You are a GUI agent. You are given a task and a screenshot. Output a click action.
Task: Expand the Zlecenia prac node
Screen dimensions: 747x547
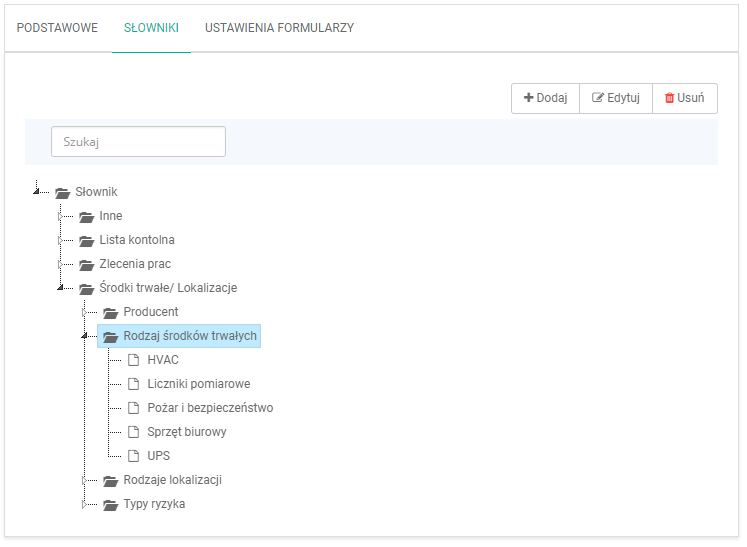pos(61,264)
